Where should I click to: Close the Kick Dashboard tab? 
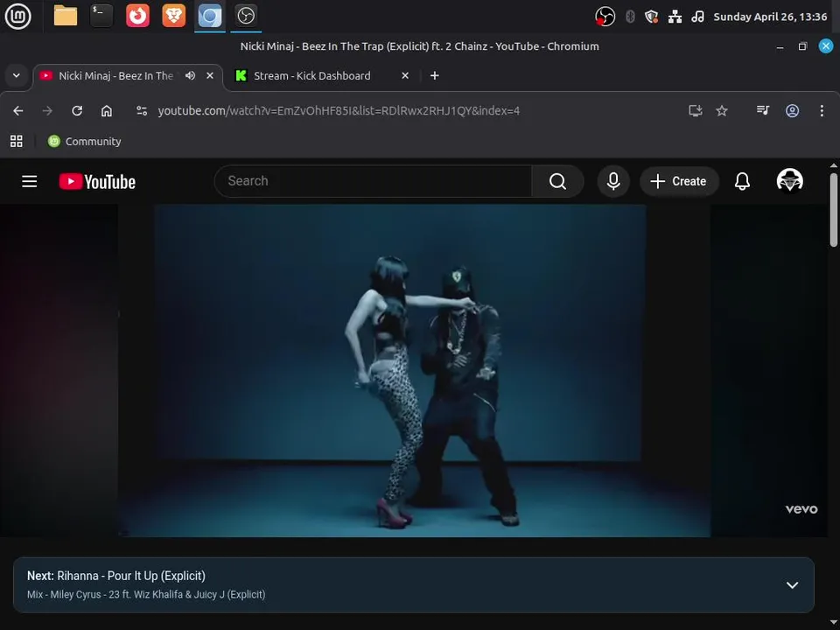click(x=405, y=75)
